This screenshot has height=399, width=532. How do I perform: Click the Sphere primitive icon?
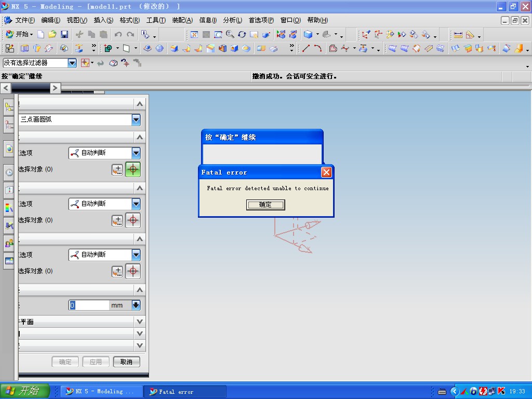pos(159,48)
